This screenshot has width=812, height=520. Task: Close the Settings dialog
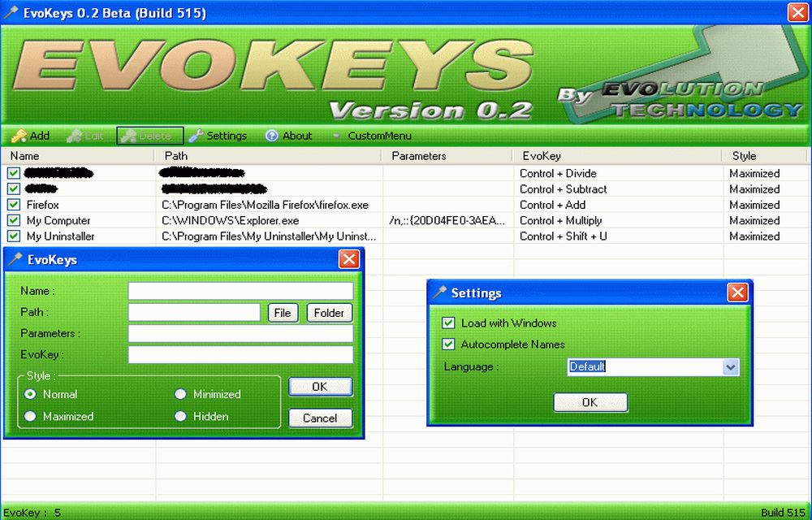click(x=737, y=292)
